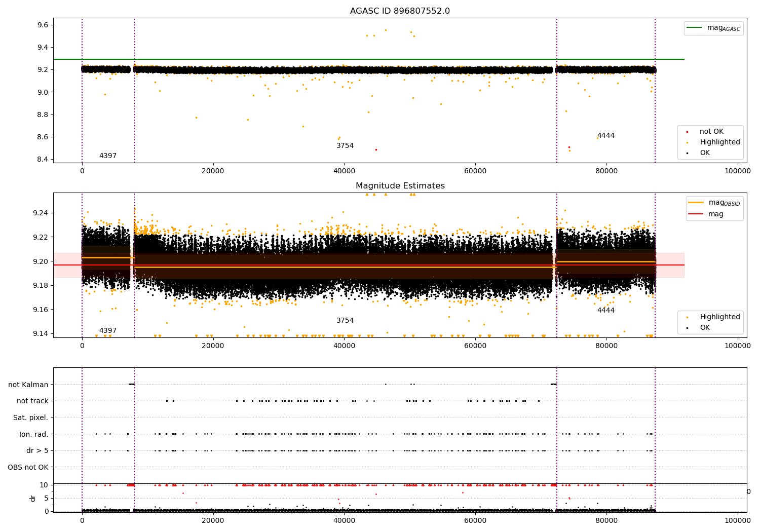Click the 'Sat. pixel.' row label
The width and height of the screenshot is (760, 532).
click(31, 418)
